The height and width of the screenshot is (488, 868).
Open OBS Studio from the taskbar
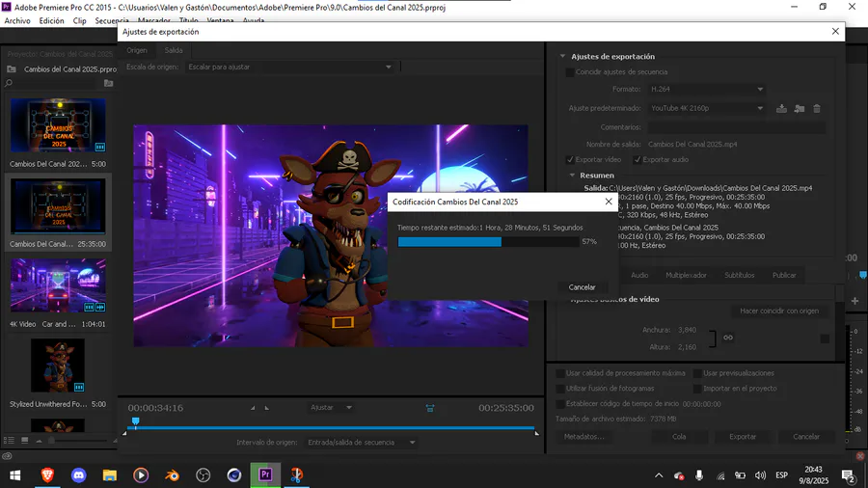click(203, 474)
